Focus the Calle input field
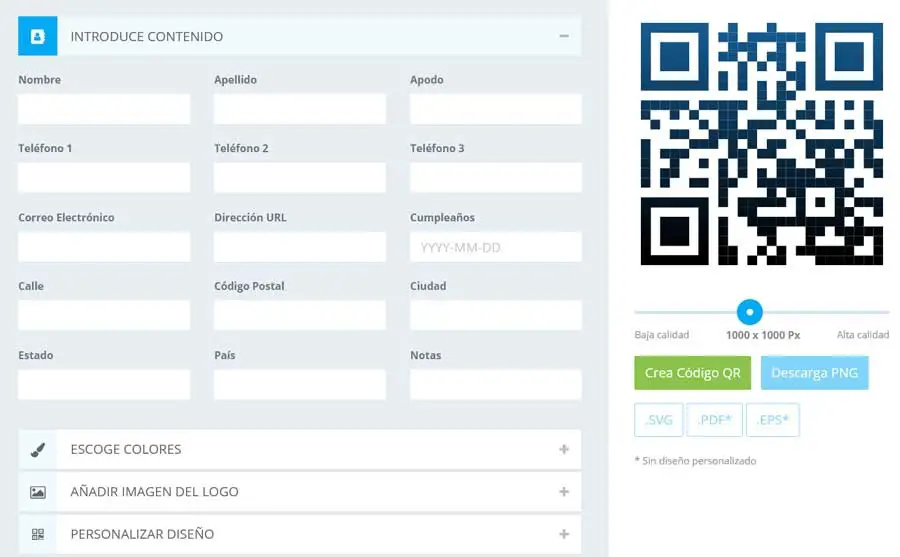Image resolution: width=900 pixels, height=557 pixels. pos(104,315)
